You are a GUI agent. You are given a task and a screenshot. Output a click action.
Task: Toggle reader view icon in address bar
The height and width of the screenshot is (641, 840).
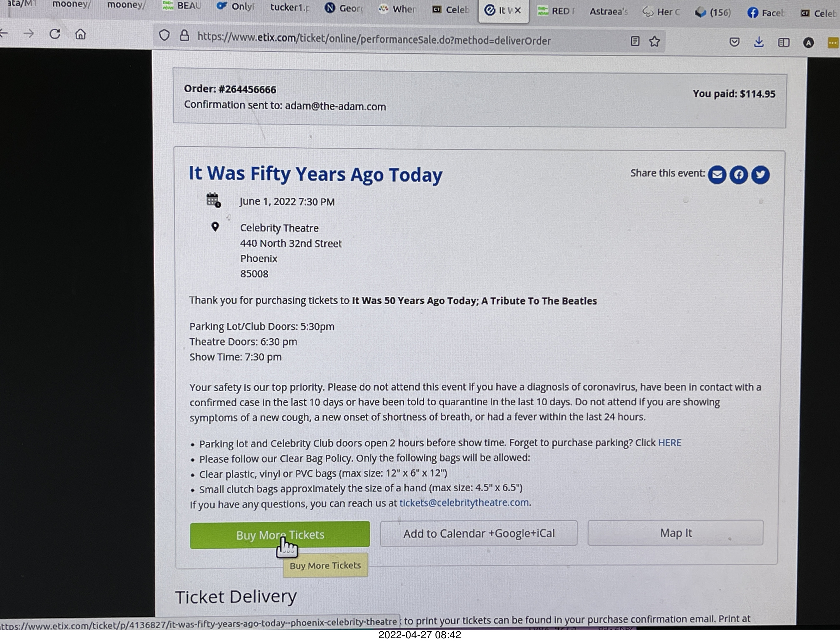point(635,41)
